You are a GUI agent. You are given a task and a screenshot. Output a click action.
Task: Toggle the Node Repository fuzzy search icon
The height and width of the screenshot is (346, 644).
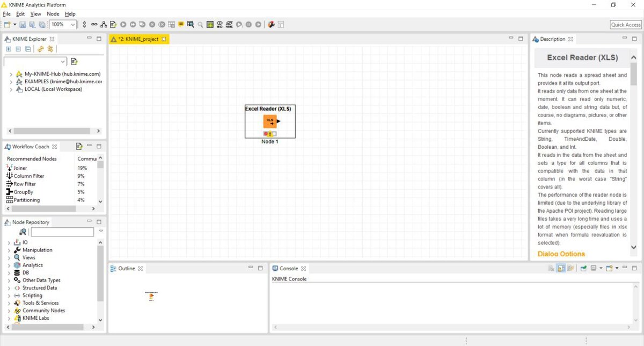tap(23, 232)
